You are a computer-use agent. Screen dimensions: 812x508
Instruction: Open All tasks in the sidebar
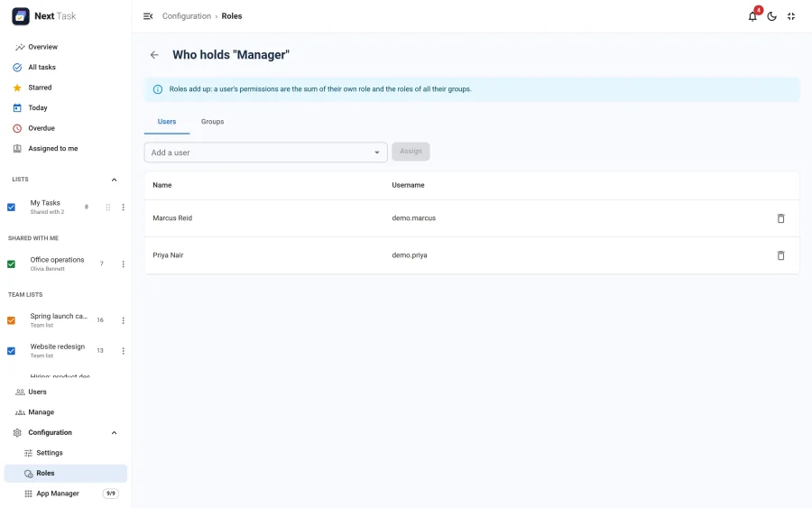coord(65,68)
